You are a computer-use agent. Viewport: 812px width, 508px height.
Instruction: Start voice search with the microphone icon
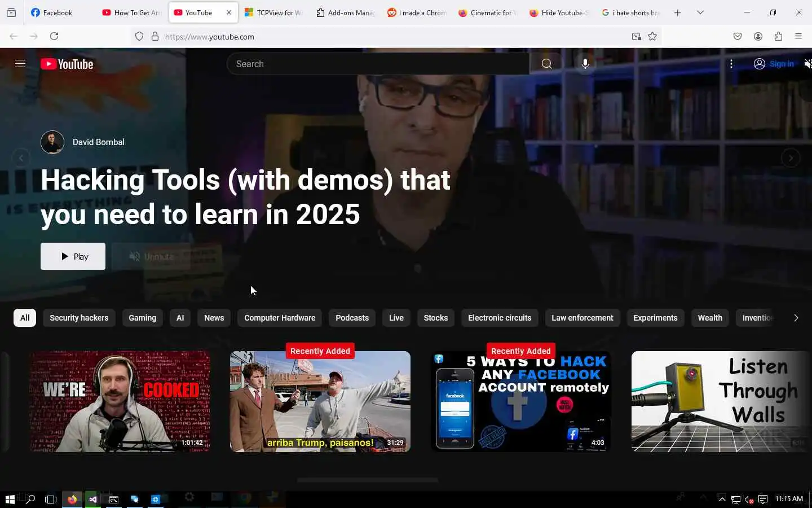pyautogui.click(x=585, y=64)
